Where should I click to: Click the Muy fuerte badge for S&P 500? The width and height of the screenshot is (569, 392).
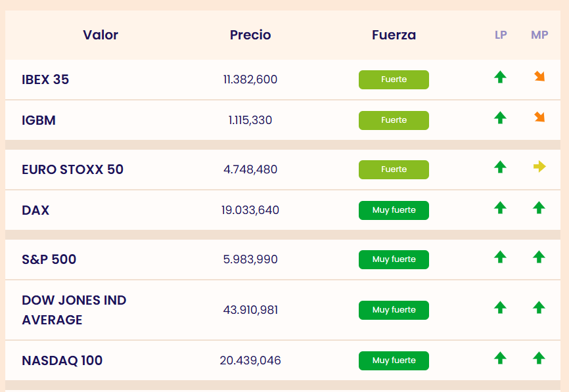394,259
